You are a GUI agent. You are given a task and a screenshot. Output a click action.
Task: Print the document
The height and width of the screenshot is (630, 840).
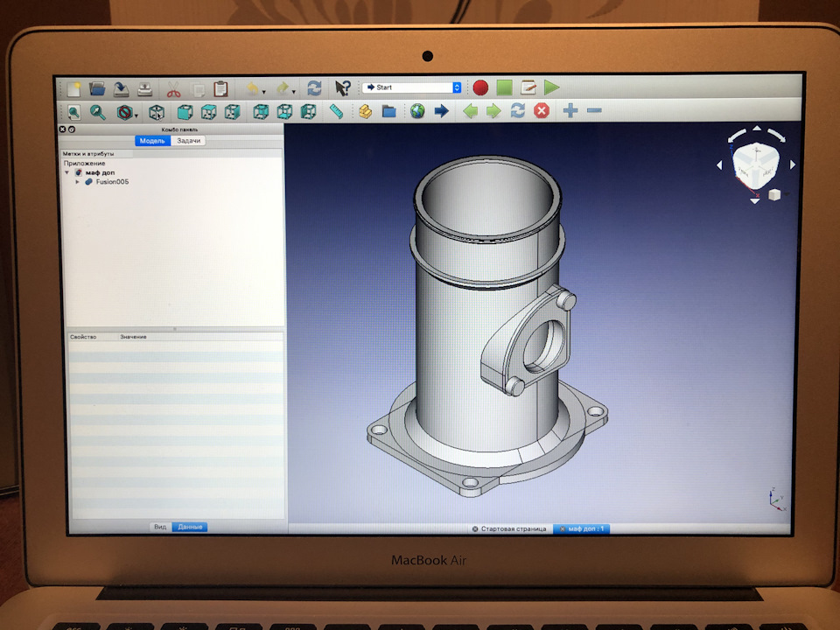pos(144,88)
